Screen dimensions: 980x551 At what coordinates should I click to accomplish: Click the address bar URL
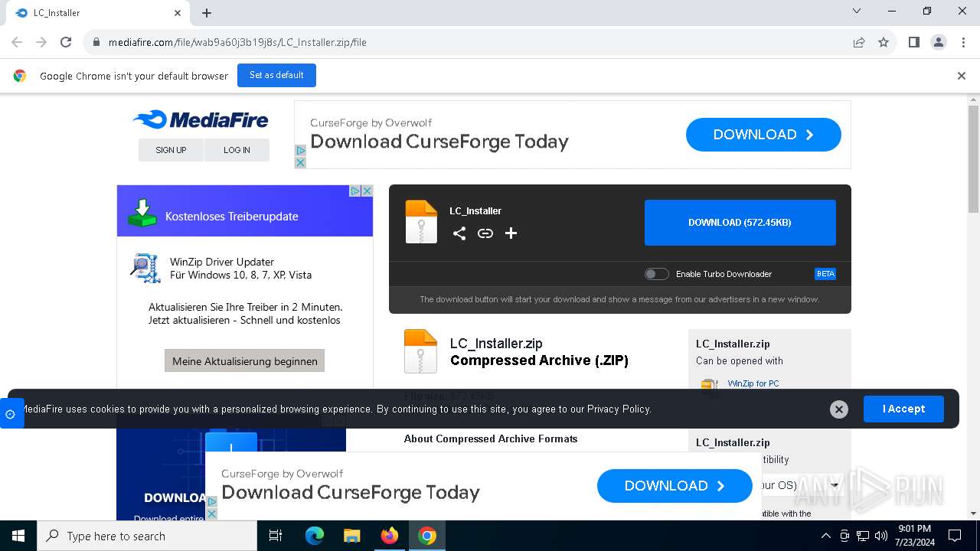(x=237, y=42)
